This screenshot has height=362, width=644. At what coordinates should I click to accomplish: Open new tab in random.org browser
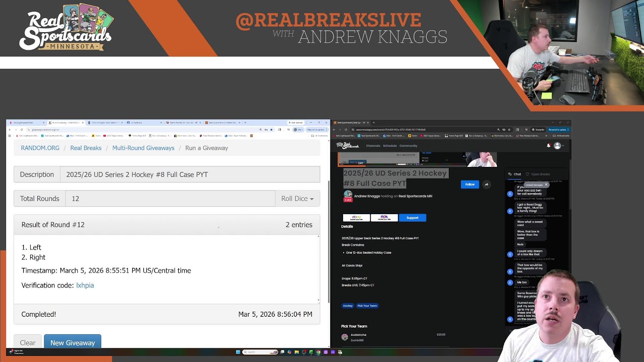coord(245,123)
